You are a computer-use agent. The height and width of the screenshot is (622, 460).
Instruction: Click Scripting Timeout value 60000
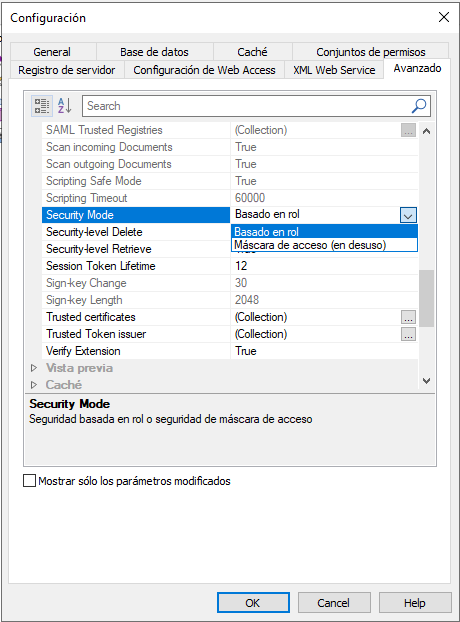tap(324, 198)
